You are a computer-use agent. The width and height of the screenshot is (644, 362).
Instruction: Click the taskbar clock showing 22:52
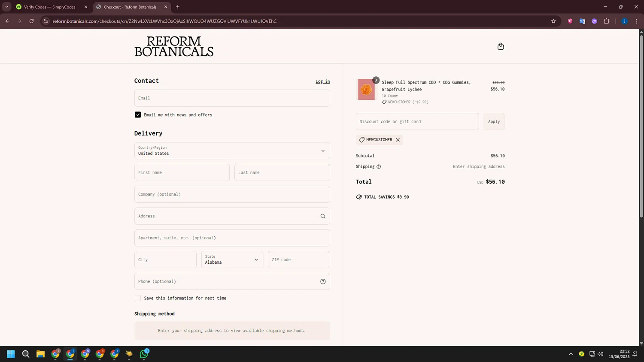tap(619, 354)
